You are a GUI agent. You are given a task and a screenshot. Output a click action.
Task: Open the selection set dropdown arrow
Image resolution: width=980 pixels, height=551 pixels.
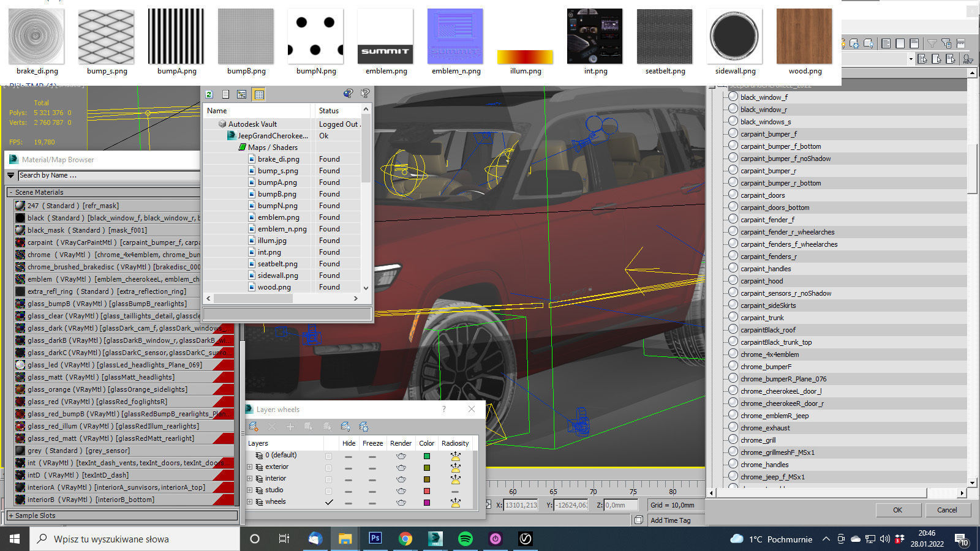click(x=911, y=59)
